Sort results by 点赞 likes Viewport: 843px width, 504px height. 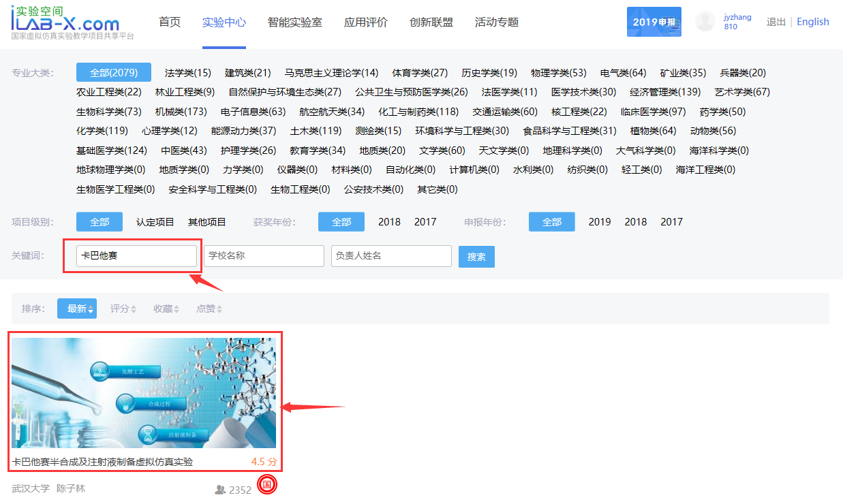click(209, 309)
